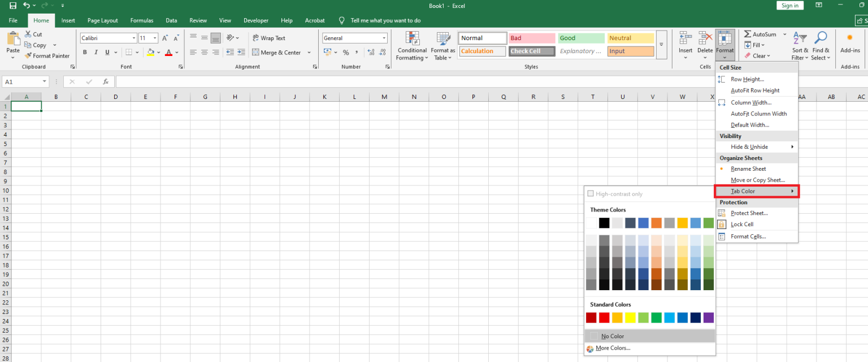Switch to Page Layout tab
The width and height of the screenshot is (868, 362).
pyautogui.click(x=103, y=20)
